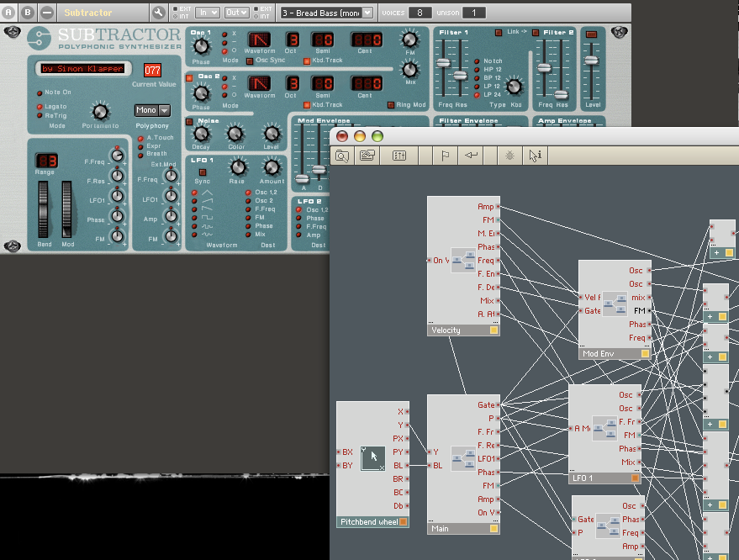
Task: Click the bug debug icon in the patch toolbar
Action: click(509, 156)
